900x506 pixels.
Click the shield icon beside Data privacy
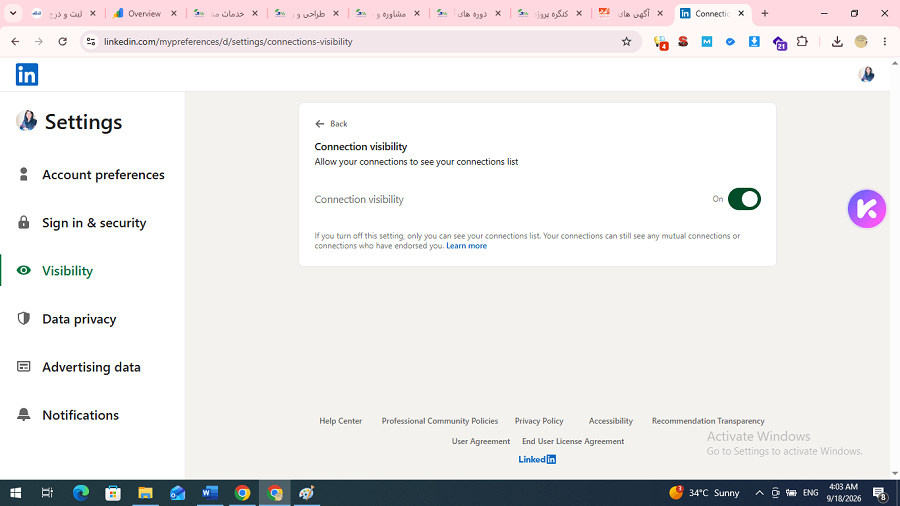click(x=24, y=318)
